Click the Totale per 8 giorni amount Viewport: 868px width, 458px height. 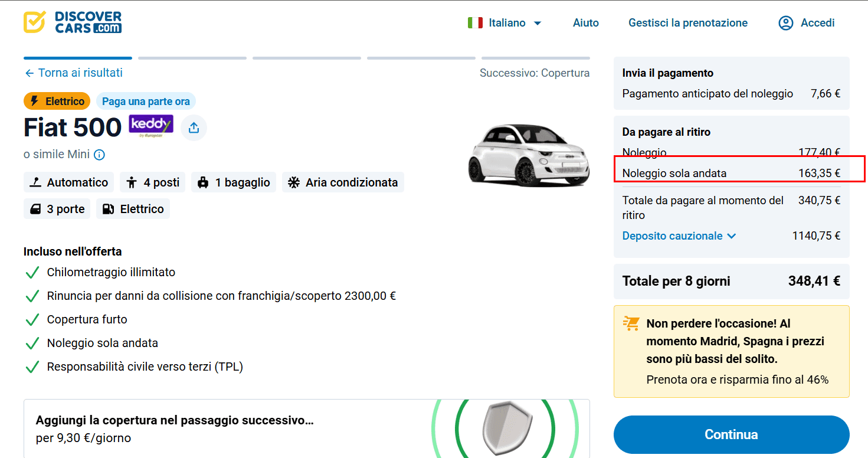(x=814, y=281)
